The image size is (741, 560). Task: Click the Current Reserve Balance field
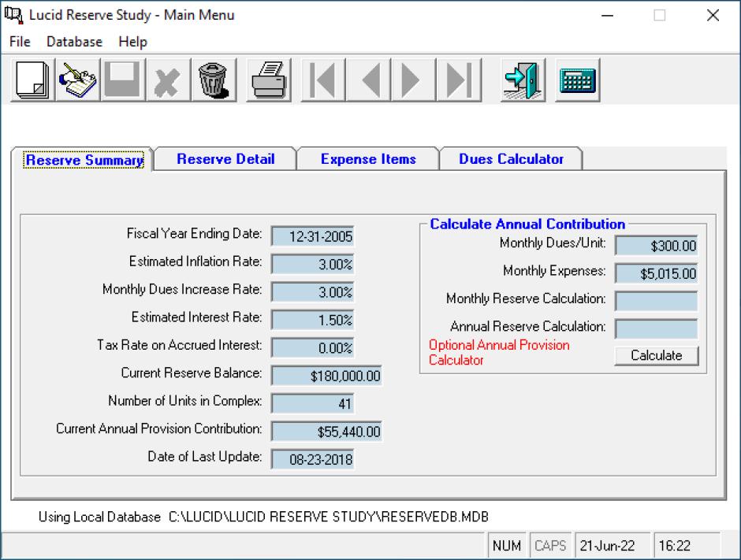click(x=326, y=376)
